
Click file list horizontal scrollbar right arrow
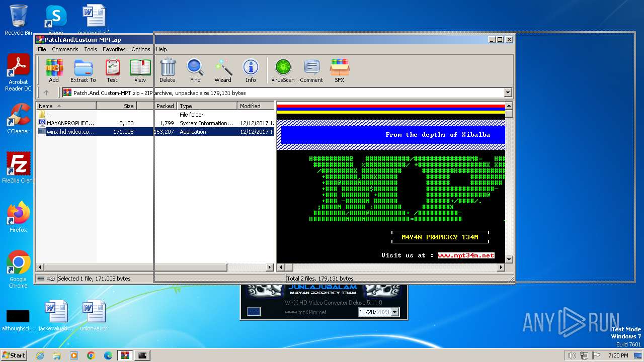[x=270, y=267]
